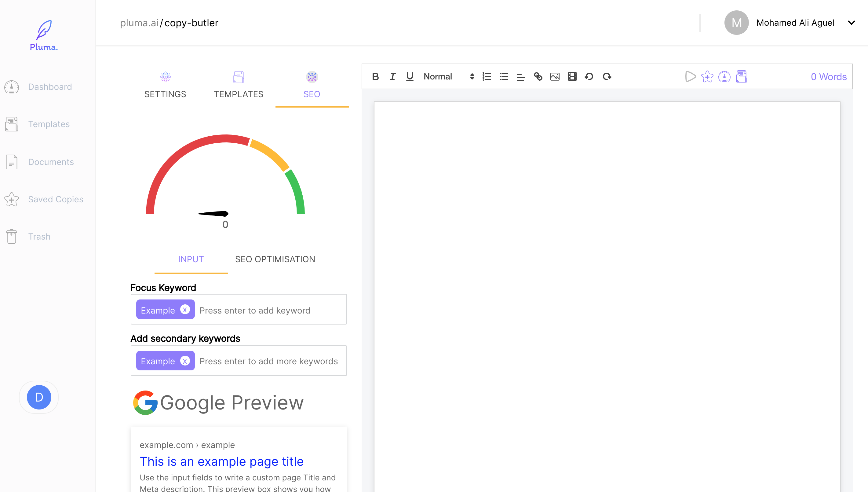The width and height of the screenshot is (868, 492).
Task: Insert a bulleted list
Action: pyautogui.click(x=504, y=77)
